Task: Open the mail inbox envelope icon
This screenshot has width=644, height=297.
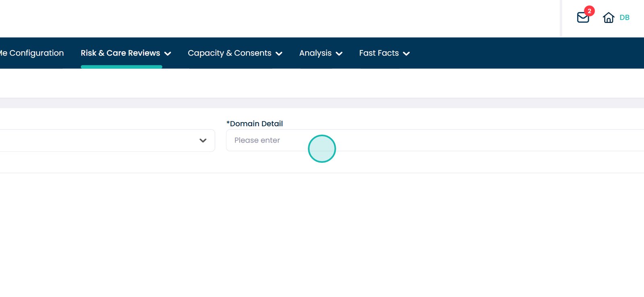Action: [x=582, y=17]
